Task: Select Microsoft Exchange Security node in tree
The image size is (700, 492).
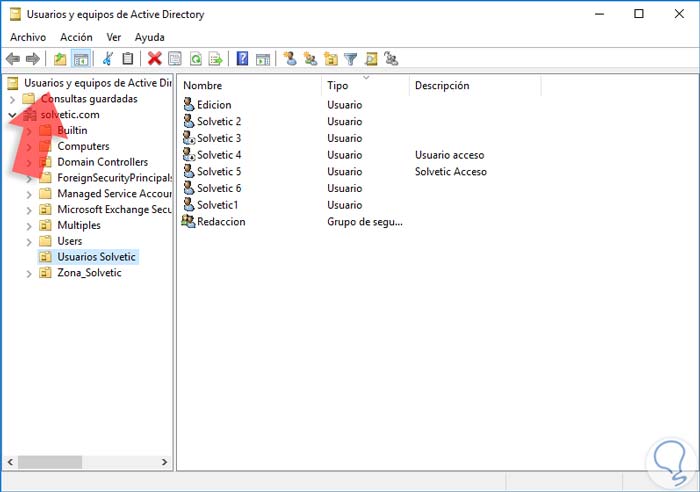Action: (x=114, y=209)
